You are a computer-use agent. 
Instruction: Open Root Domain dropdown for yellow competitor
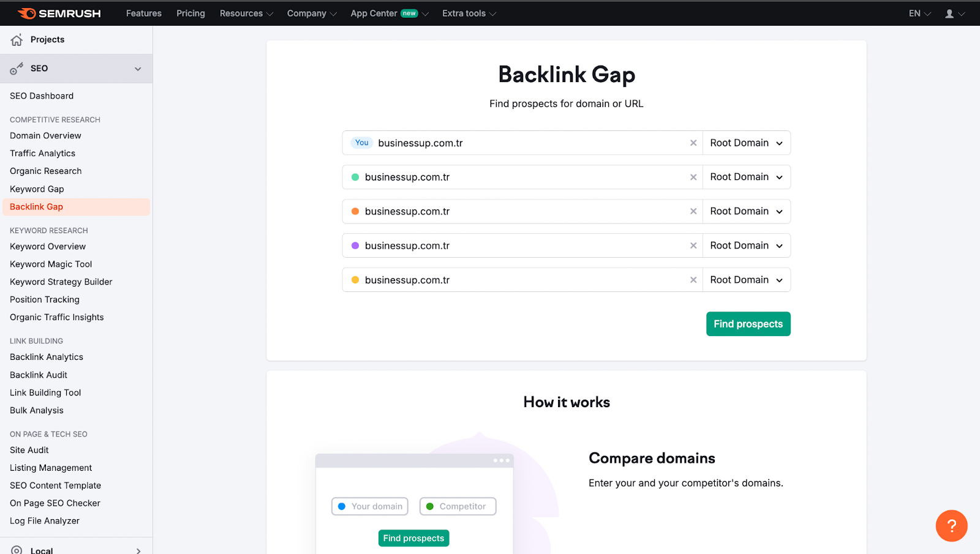coord(746,280)
